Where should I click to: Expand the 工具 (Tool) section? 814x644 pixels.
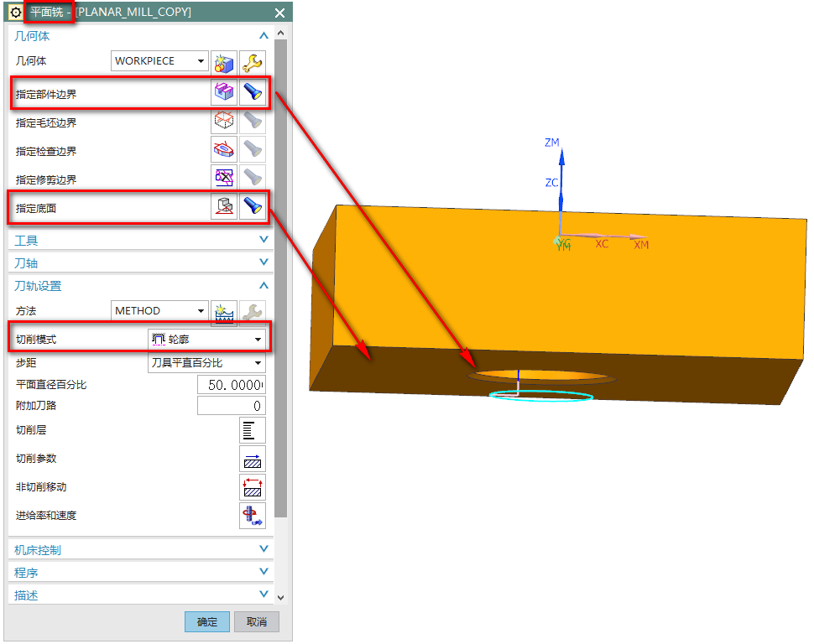pos(141,241)
